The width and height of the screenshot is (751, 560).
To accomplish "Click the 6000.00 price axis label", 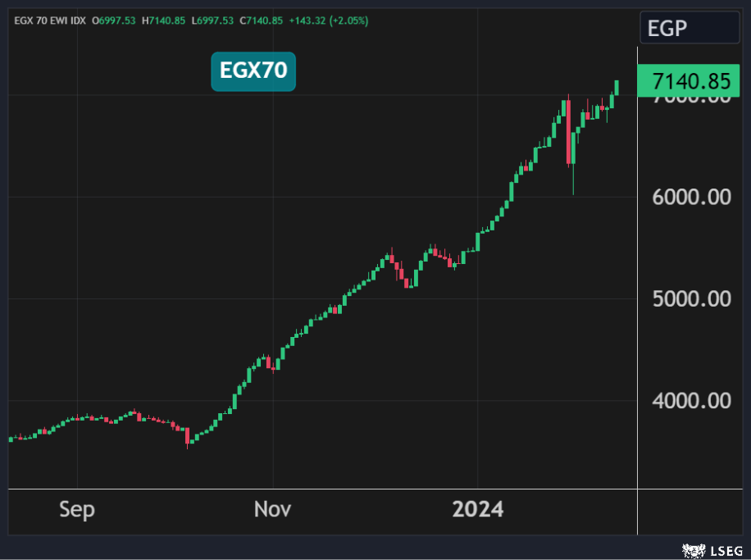I will pyautogui.click(x=690, y=198).
